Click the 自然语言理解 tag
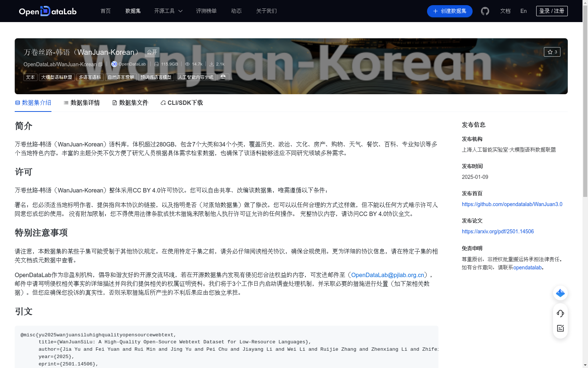The height and width of the screenshot is (368, 588). click(121, 77)
